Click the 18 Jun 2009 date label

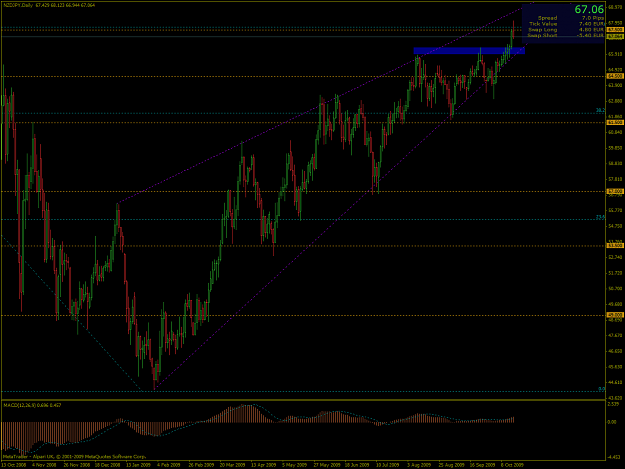click(x=357, y=465)
